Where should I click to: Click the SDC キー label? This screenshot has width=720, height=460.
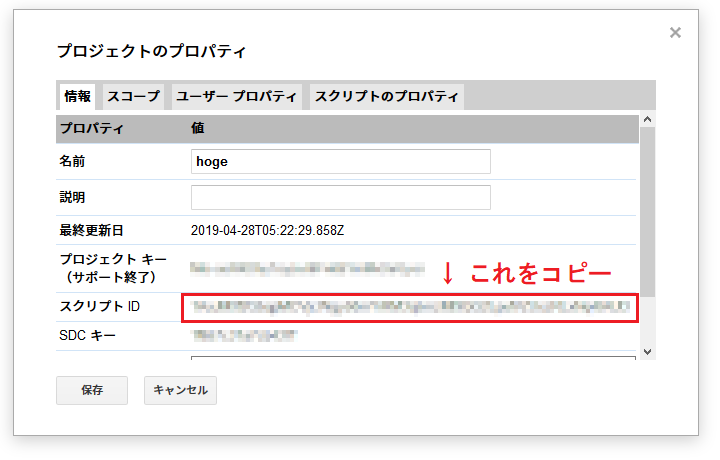point(87,336)
